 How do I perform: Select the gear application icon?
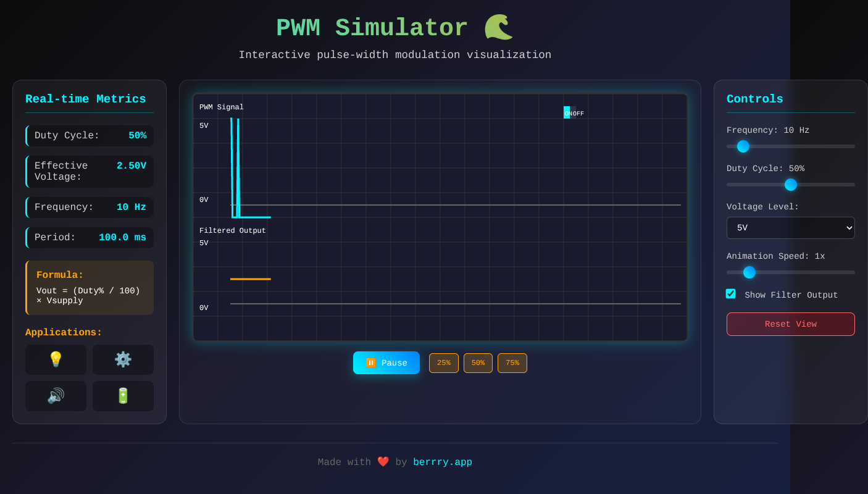(x=123, y=359)
